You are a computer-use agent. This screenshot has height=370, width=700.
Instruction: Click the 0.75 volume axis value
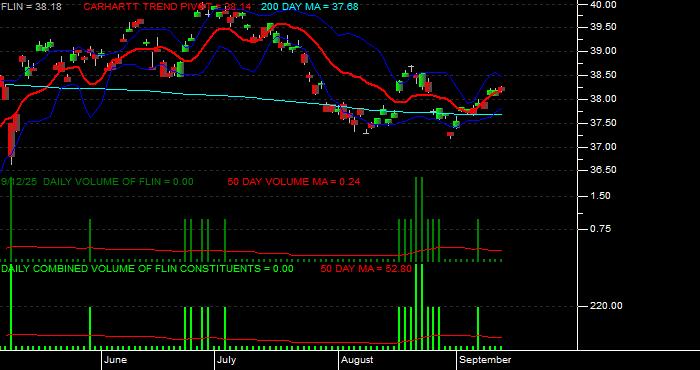tap(601, 229)
